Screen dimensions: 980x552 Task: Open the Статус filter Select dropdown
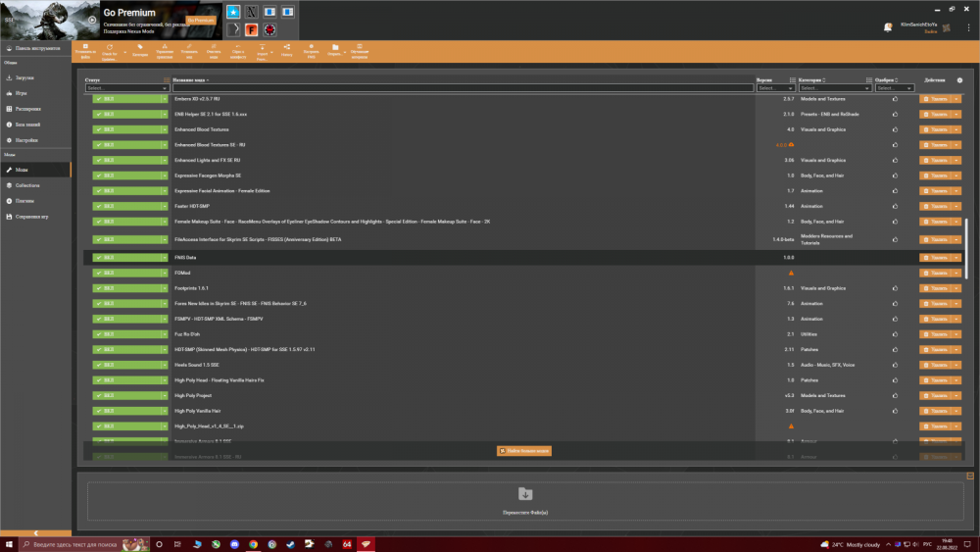coord(126,88)
